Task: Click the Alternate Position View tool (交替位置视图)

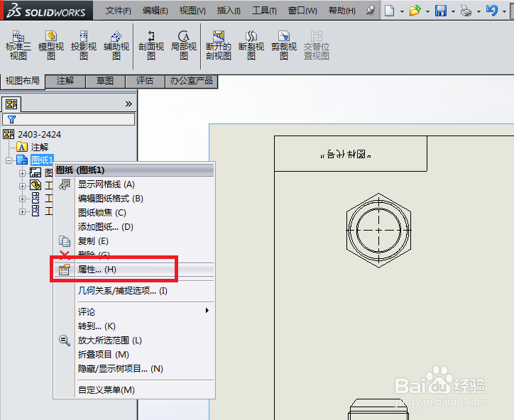Action: [x=317, y=45]
